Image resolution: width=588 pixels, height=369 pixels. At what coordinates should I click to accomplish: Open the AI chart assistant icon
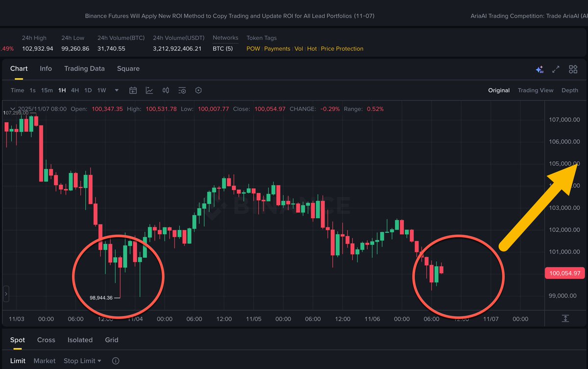click(x=539, y=70)
